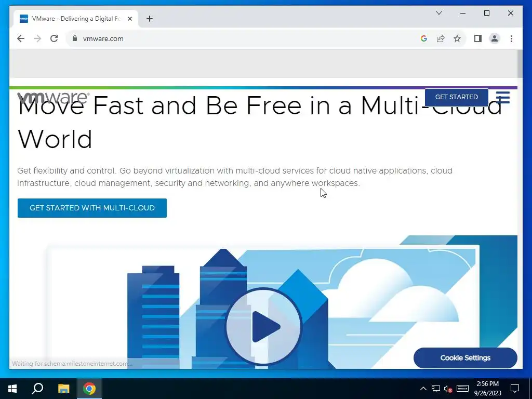The height and width of the screenshot is (399, 532).
Task: Click the muted volume tray icon
Action: pos(448,389)
